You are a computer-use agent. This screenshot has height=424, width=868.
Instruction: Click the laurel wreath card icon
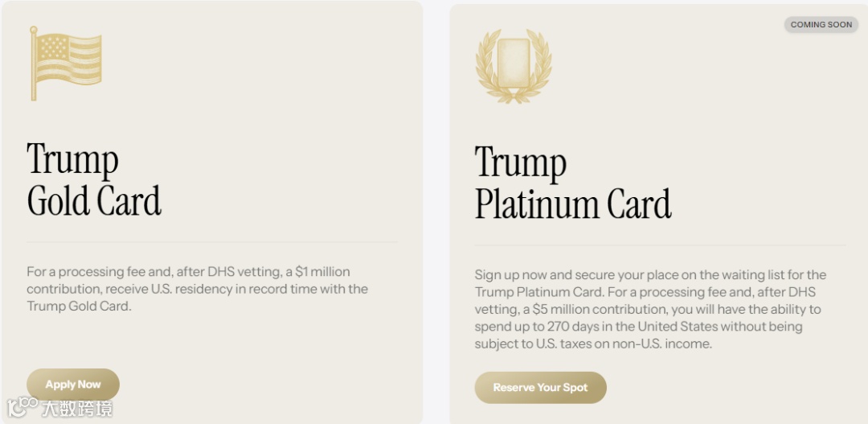[x=514, y=65]
